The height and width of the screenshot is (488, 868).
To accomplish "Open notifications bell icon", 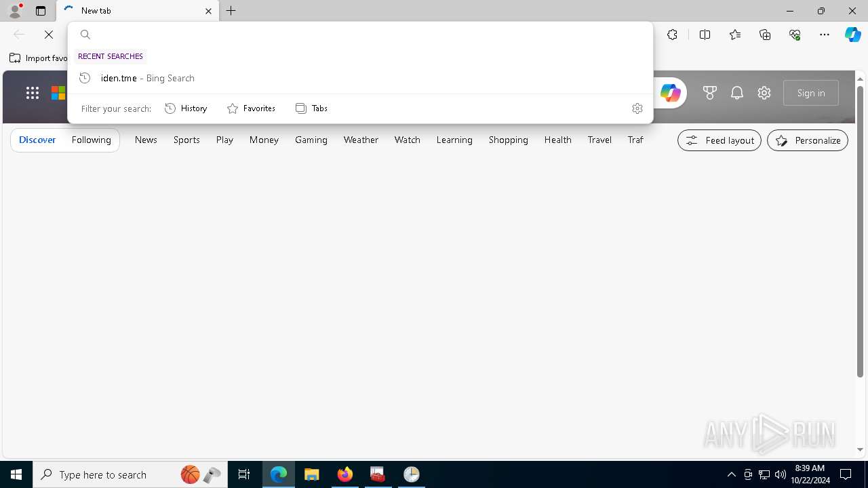I will (737, 93).
